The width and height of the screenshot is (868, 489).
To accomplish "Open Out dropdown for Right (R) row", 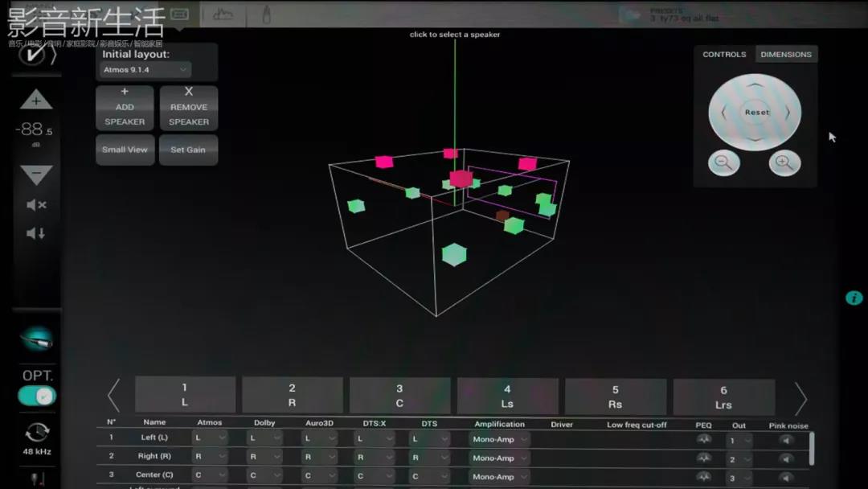I will pos(739,459).
